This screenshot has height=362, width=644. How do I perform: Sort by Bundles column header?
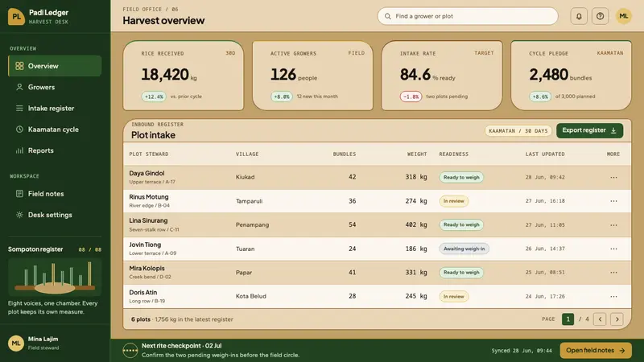coord(345,154)
